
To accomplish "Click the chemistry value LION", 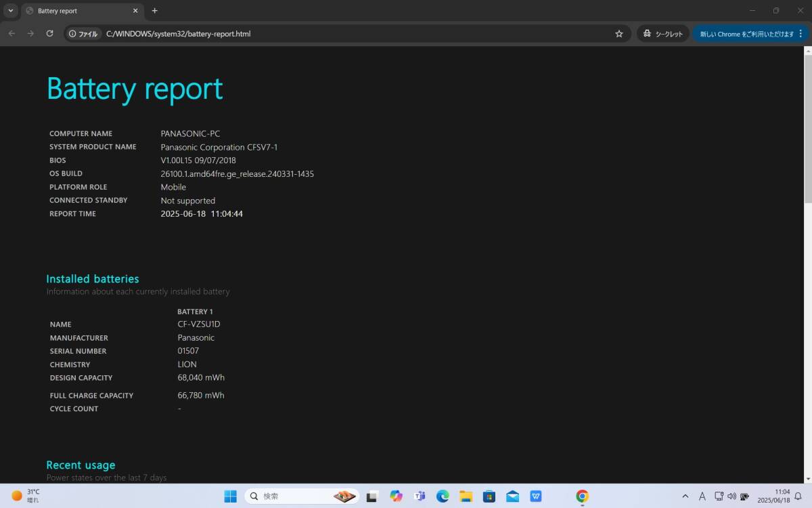I will tap(187, 364).
